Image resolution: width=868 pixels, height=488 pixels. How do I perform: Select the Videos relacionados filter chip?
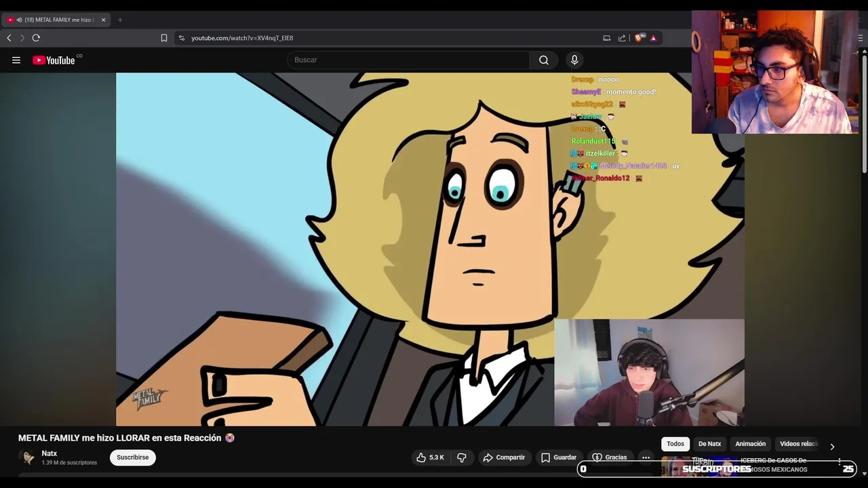click(x=800, y=444)
